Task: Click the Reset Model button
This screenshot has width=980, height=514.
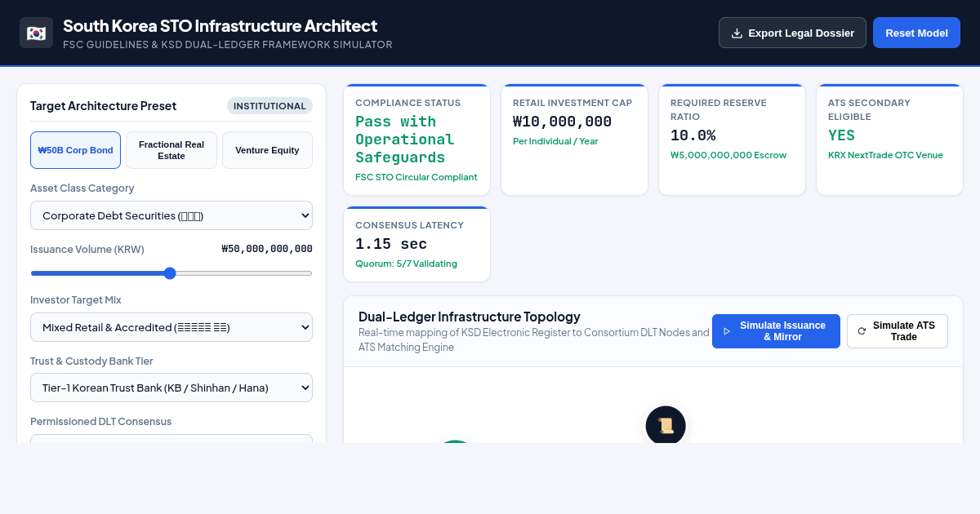Action: coord(916,33)
